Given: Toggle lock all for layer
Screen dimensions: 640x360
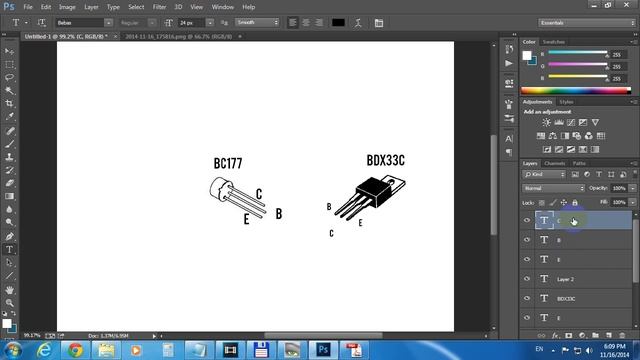Looking at the screenshot, I should [x=575, y=202].
